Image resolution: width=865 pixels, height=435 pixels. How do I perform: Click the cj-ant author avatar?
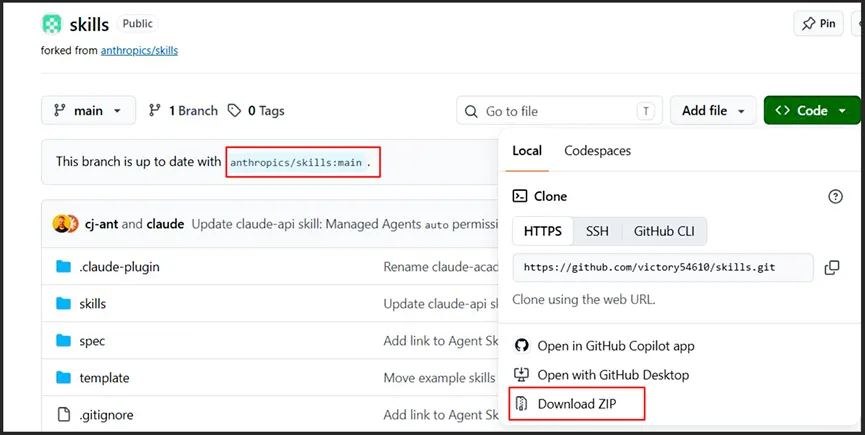tap(61, 224)
